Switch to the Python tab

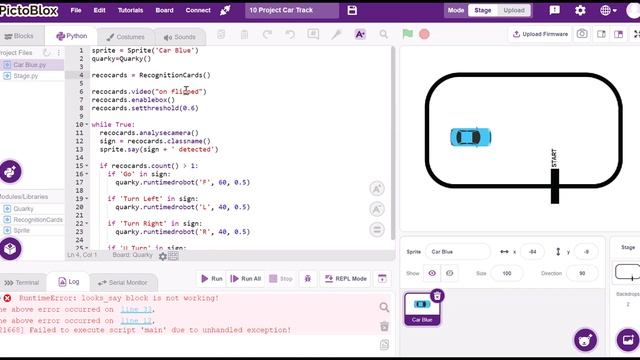71,36
